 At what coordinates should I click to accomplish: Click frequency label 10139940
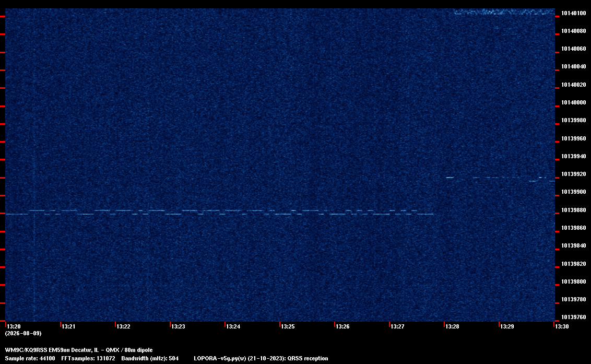point(574,156)
